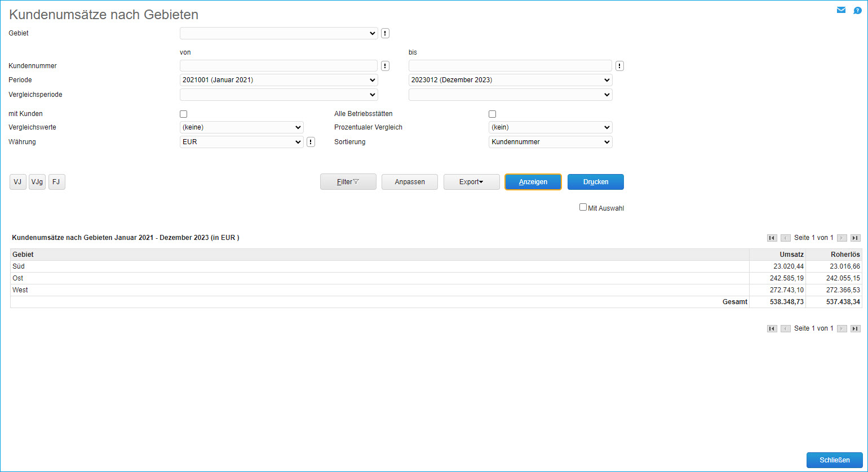Click the Drucken button

tap(595, 182)
